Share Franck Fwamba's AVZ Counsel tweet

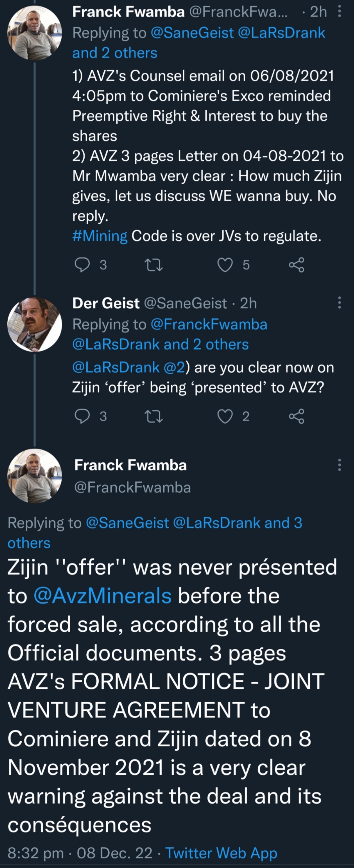296,265
